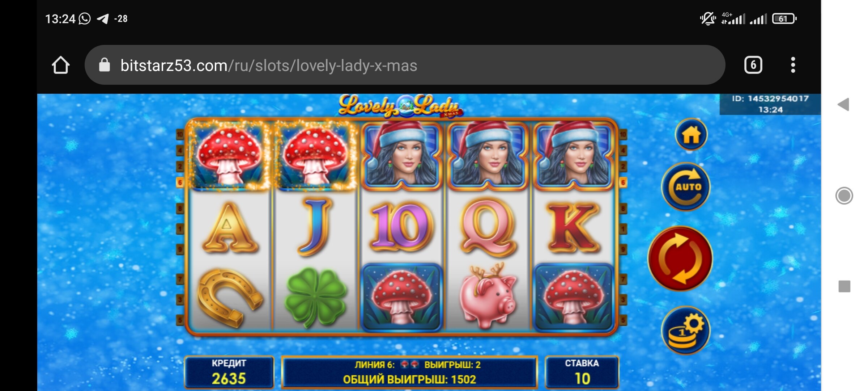
Task: Tap the padlock site security icon
Action: pyautogui.click(x=105, y=65)
